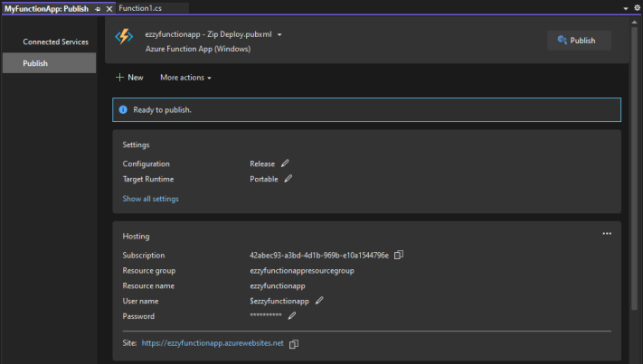The width and height of the screenshot is (643, 364).
Task: Create a New publish profile
Action: (129, 78)
